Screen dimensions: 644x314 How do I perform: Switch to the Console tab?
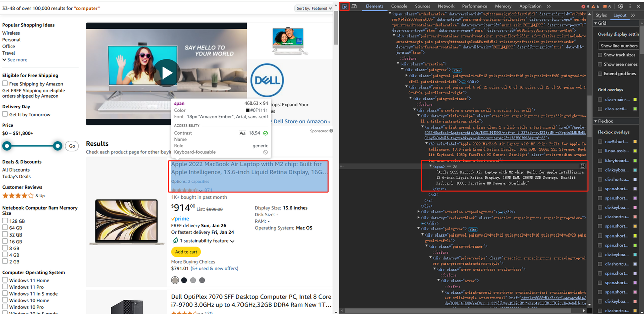[399, 6]
